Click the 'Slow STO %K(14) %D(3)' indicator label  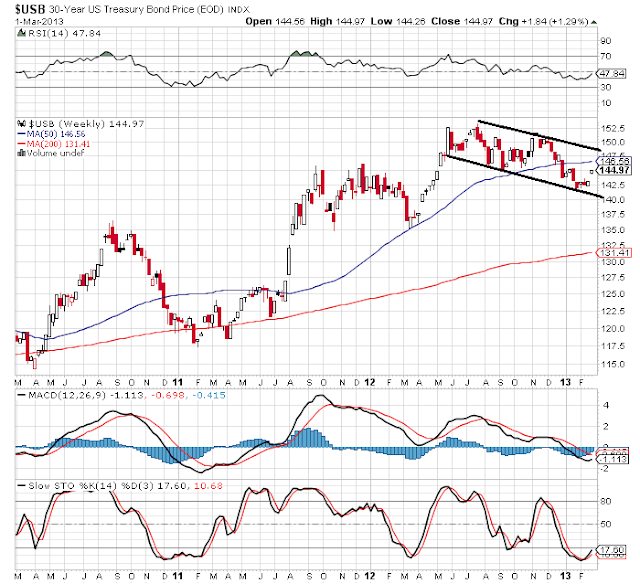coord(91,486)
